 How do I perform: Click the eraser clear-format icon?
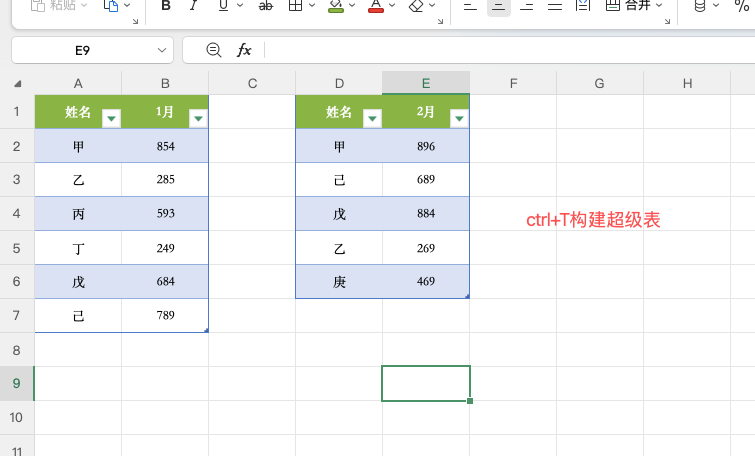click(x=416, y=6)
